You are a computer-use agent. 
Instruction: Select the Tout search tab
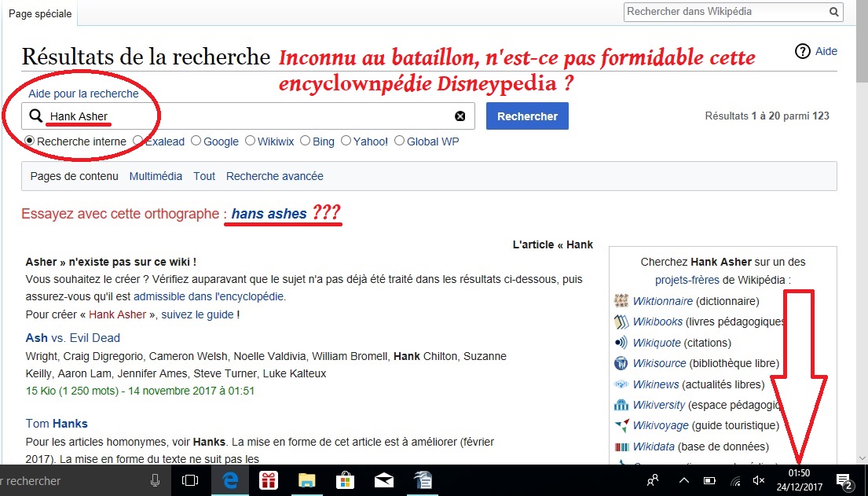(204, 176)
